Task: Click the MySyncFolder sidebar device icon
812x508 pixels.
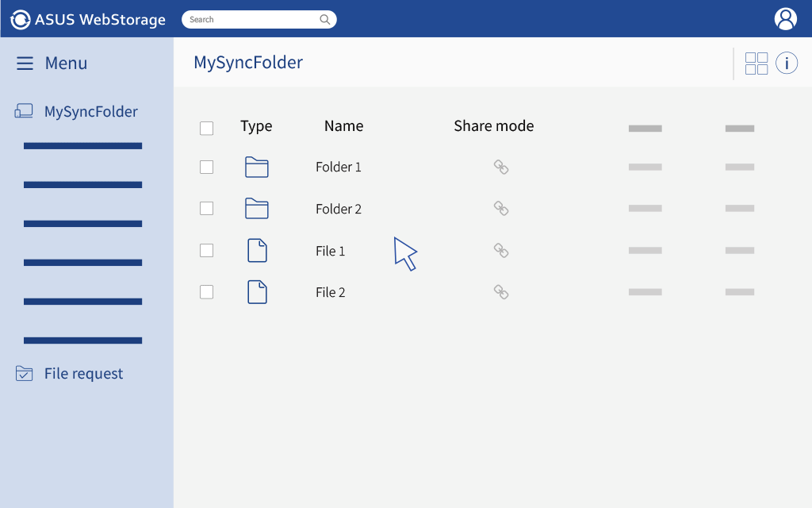Action: [x=23, y=111]
